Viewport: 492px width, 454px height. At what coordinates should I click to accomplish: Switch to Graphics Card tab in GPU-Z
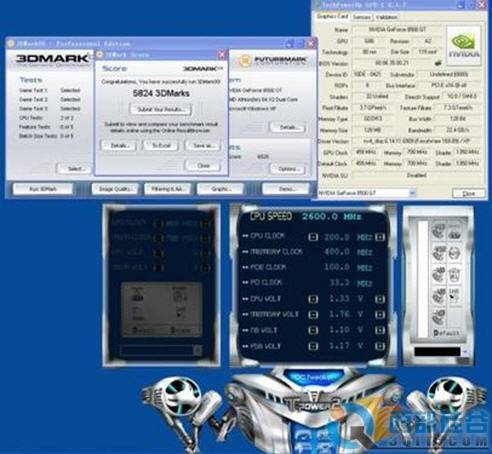point(332,16)
